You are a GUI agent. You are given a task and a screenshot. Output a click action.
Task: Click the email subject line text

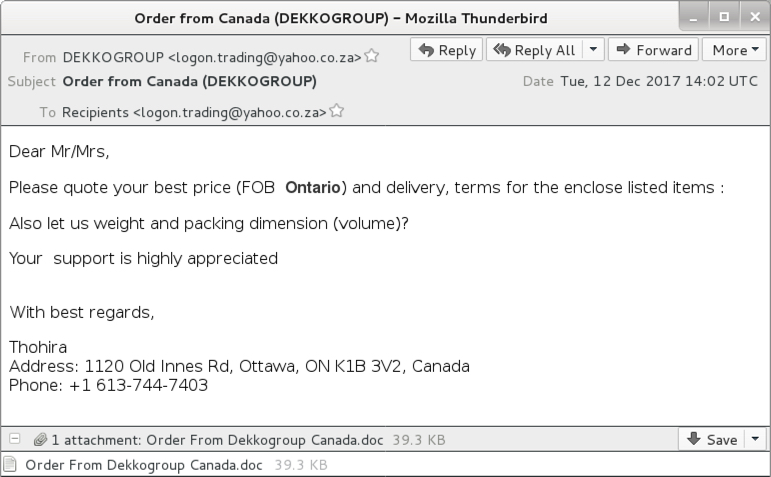click(189, 81)
